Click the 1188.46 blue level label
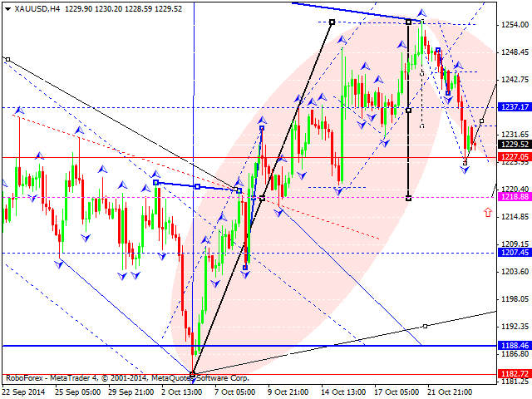532x399 pixels. tap(515, 346)
